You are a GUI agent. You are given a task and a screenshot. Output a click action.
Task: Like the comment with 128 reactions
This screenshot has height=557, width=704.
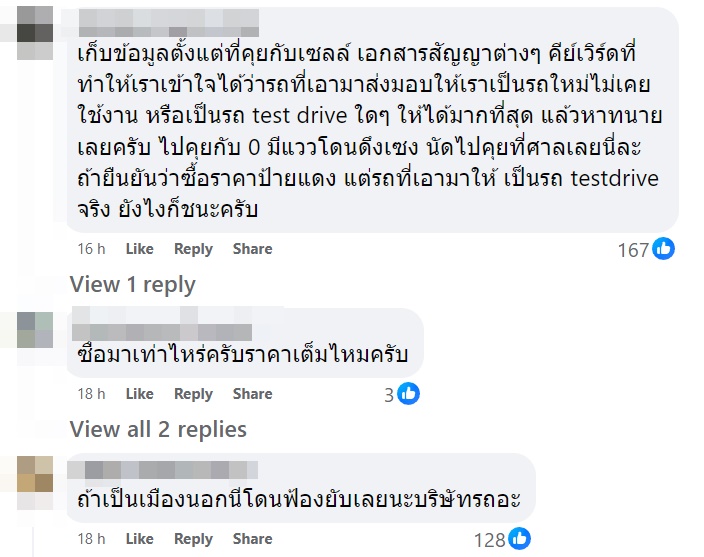(139, 539)
